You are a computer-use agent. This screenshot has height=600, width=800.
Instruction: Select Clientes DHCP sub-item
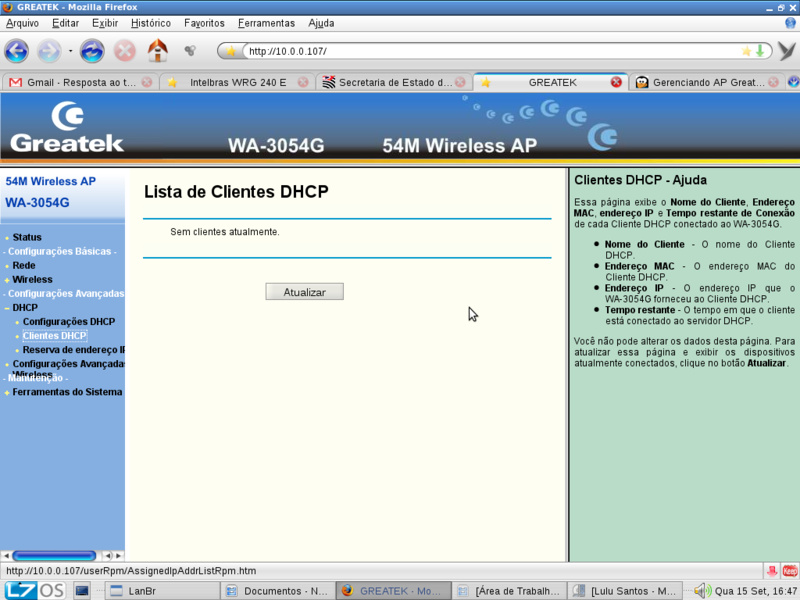(x=55, y=336)
